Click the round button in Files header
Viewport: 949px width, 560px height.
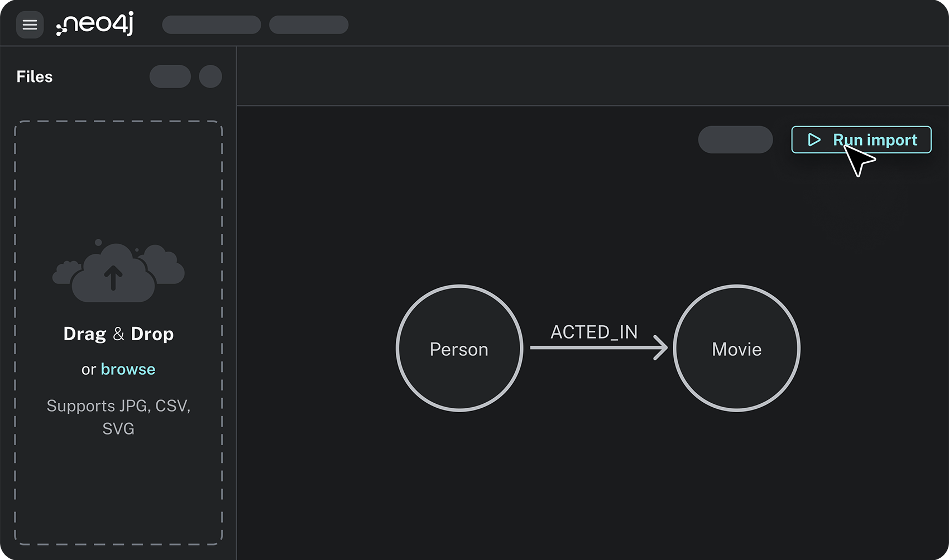click(210, 76)
